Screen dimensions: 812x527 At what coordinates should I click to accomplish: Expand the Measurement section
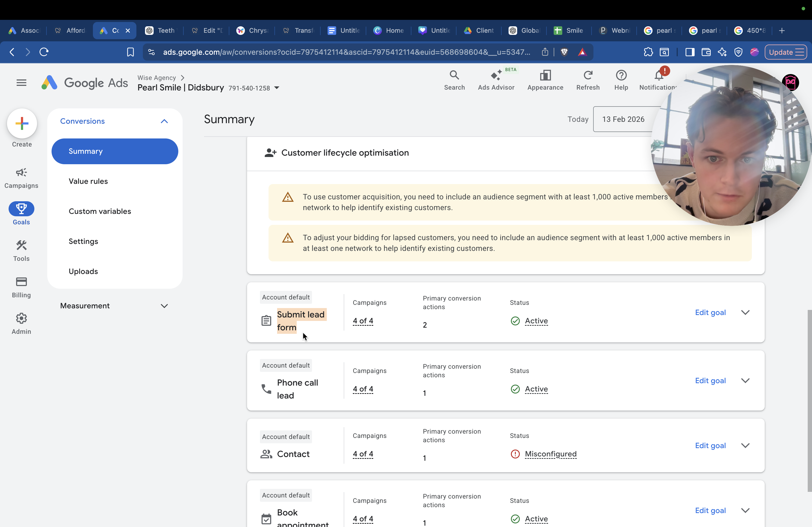(164, 306)
